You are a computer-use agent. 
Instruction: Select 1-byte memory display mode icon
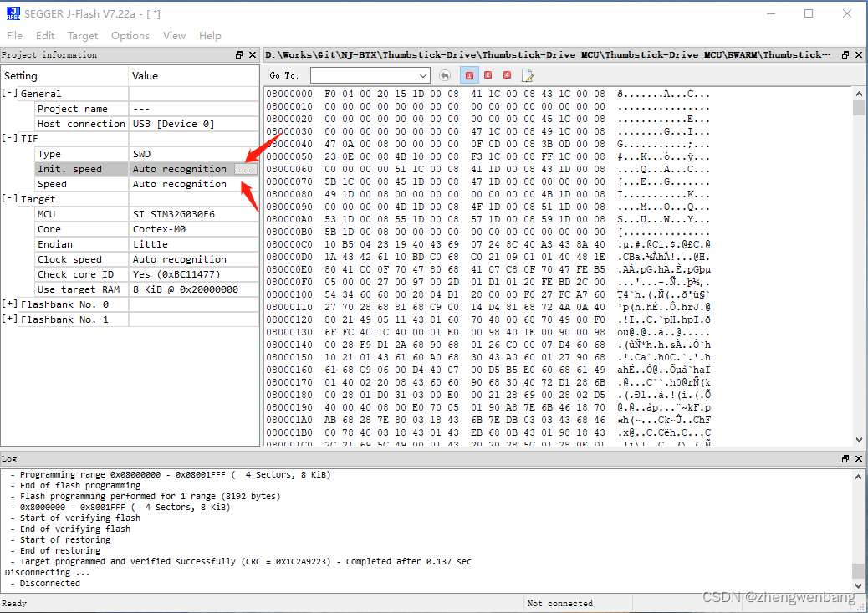pos(469,75)
